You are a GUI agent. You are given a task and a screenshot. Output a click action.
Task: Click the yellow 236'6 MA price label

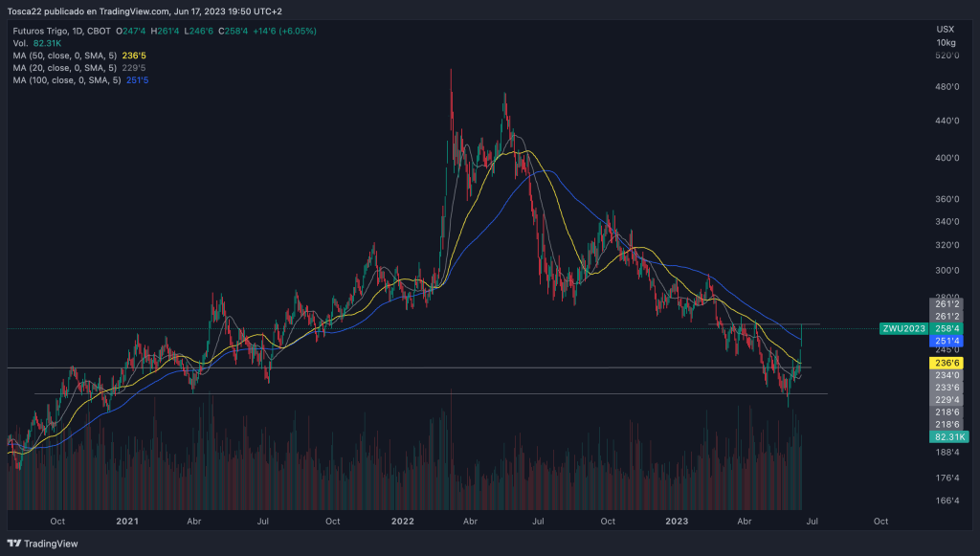946,363
